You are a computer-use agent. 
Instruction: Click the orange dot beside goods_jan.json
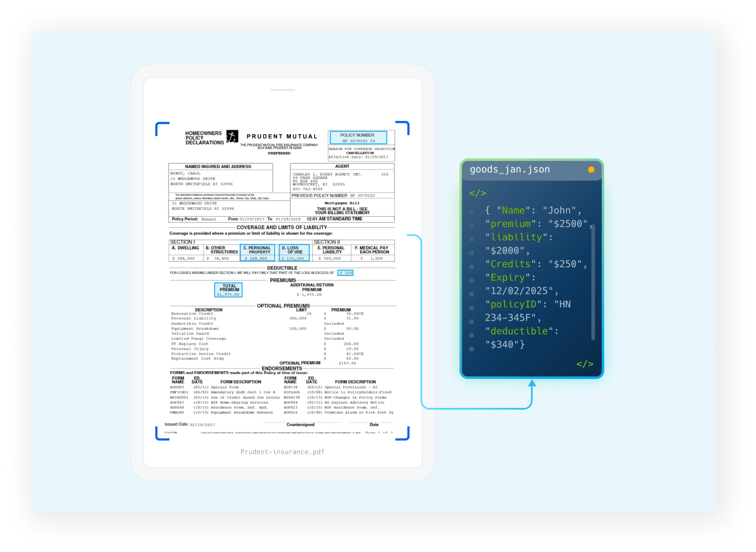tap(591, 169)
